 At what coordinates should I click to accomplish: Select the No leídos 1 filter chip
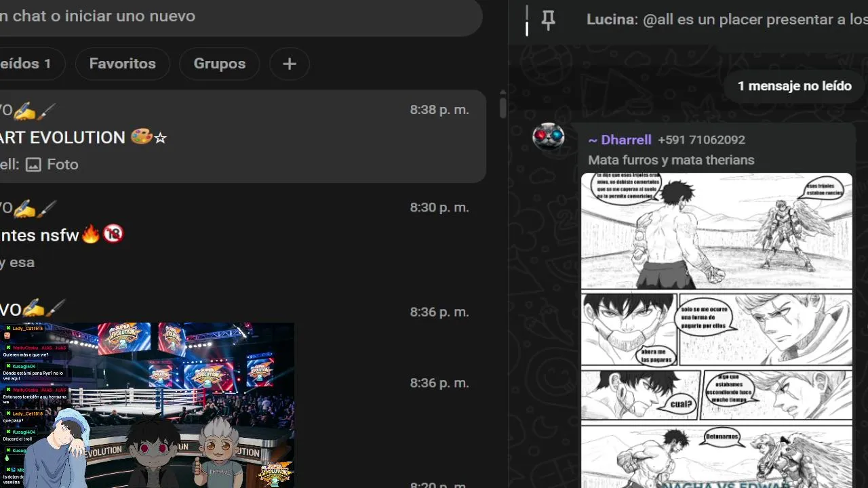click(32, 64)
